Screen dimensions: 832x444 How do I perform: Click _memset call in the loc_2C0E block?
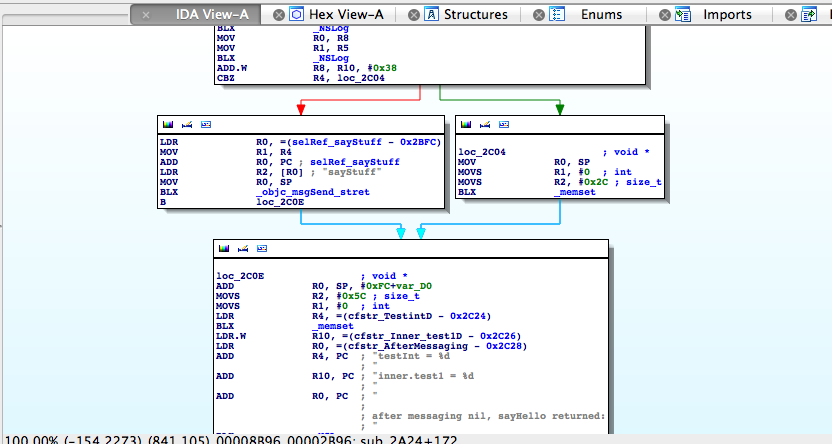[x=333, y=326]
